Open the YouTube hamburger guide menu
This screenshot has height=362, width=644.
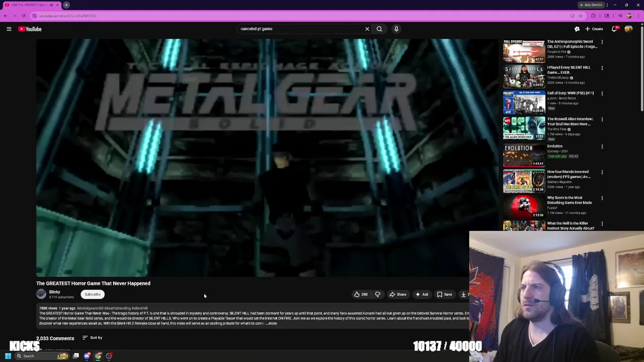[9, 29]
